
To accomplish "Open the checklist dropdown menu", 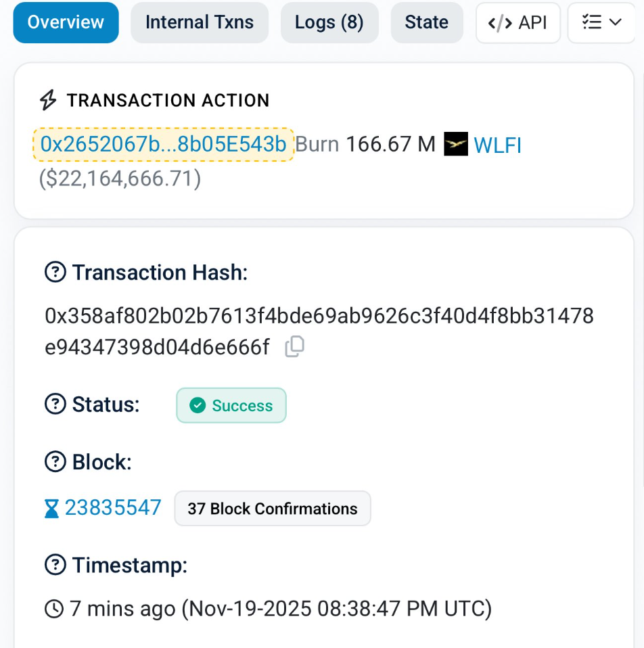I will tap(601, 22).
